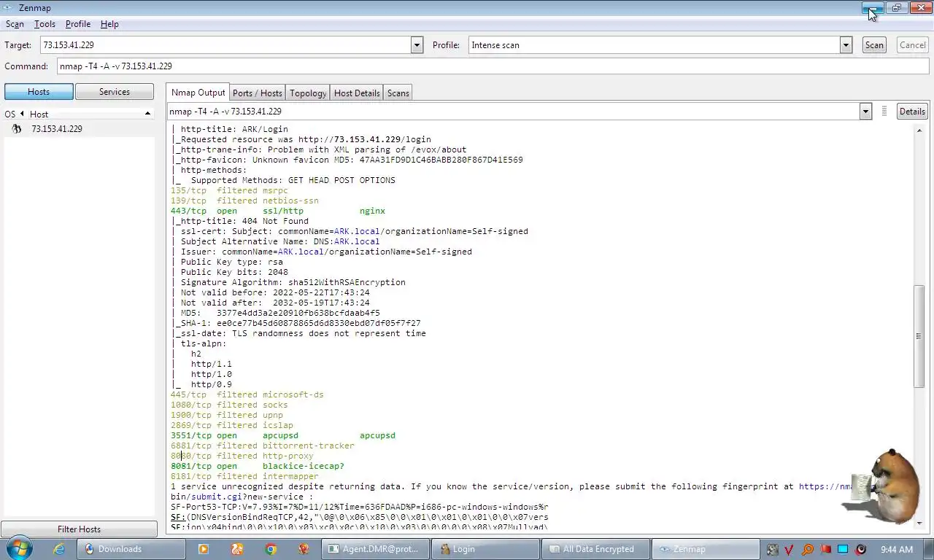This screenshot has height=560, width=934.
Task: Click the Target input field
Action: tap(225, 44)
